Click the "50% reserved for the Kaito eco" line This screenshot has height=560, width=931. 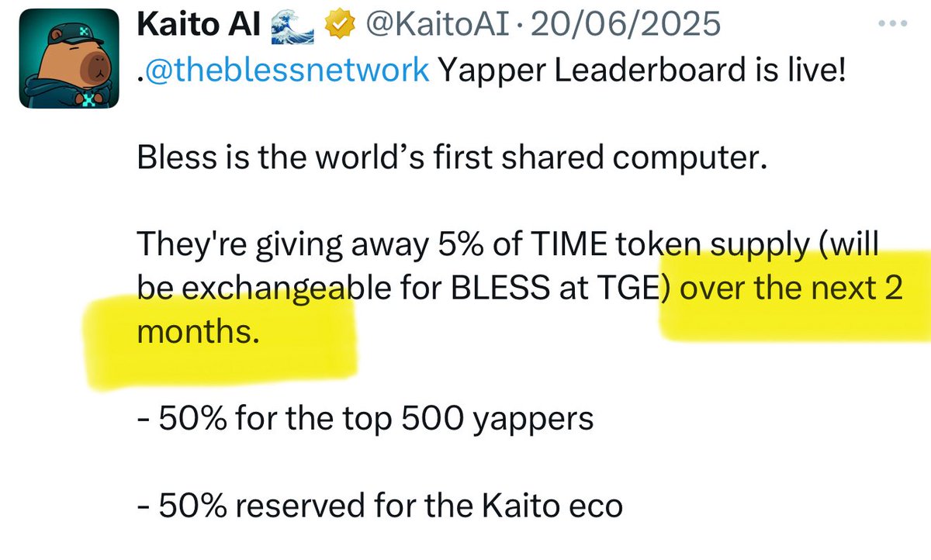[x=379, y=506]
